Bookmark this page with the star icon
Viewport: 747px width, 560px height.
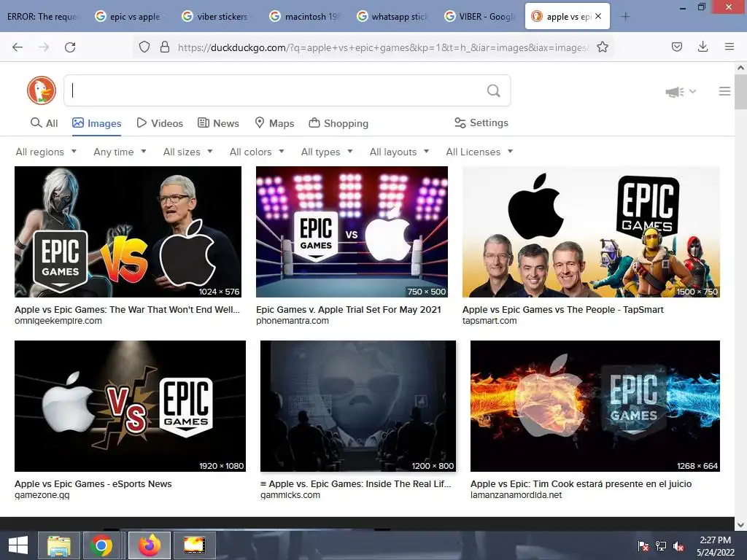603,47
